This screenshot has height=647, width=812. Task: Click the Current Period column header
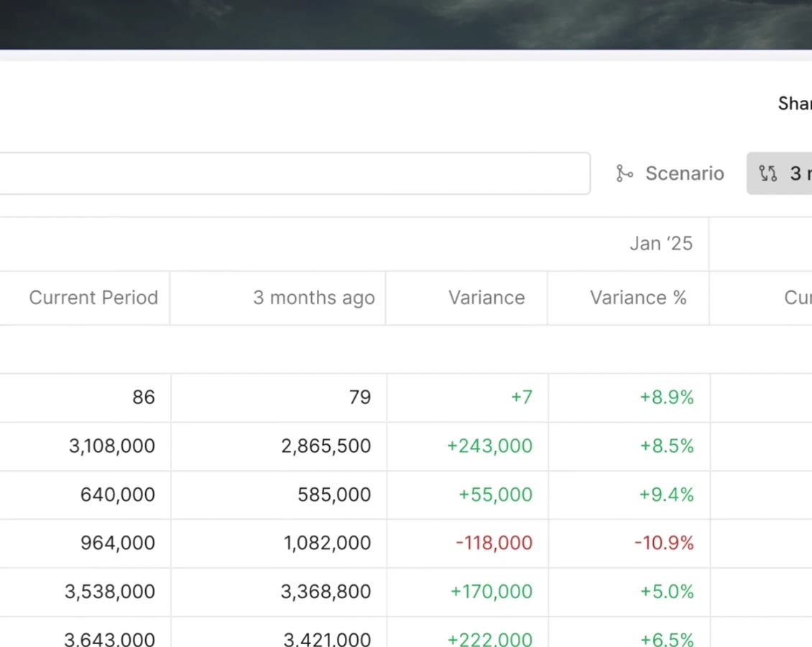93,298
